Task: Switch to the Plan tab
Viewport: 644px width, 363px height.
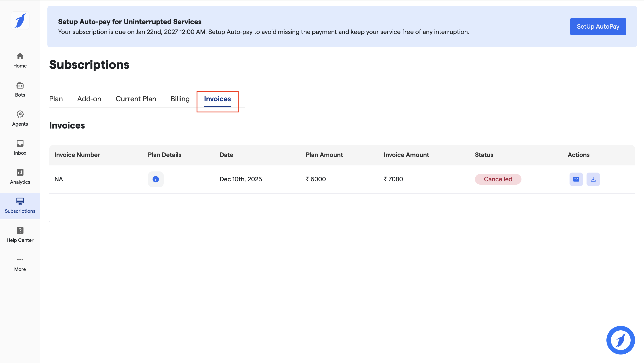Action: [56, 99]
